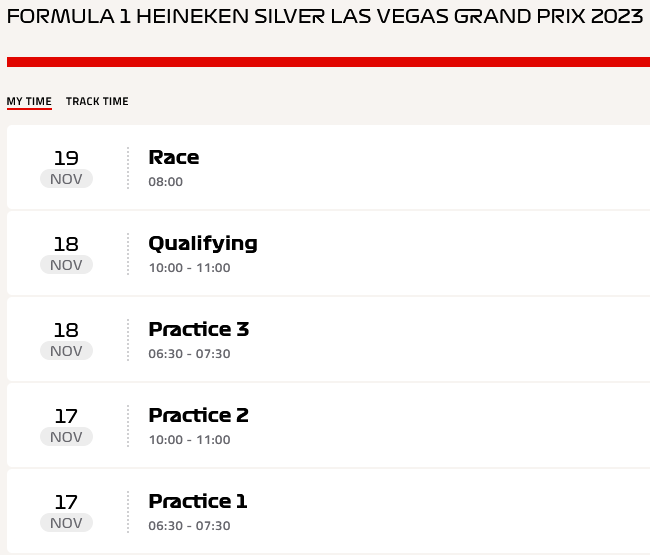Click the NOV badge beside Practice 1
This screenshot has height=555, width=650.
pyautogui.click(x=66, y=523)
